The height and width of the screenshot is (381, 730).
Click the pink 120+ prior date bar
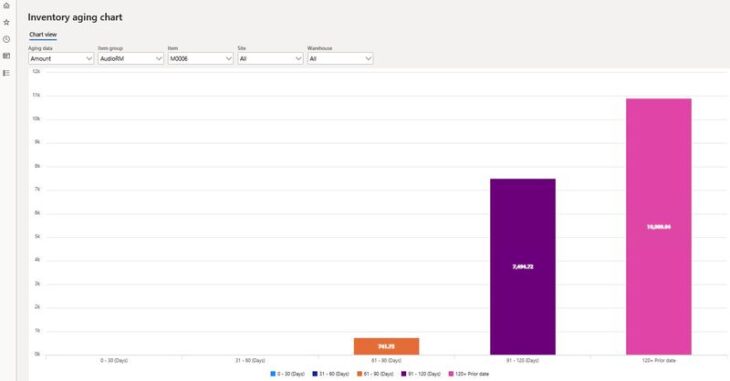point(659,226)
